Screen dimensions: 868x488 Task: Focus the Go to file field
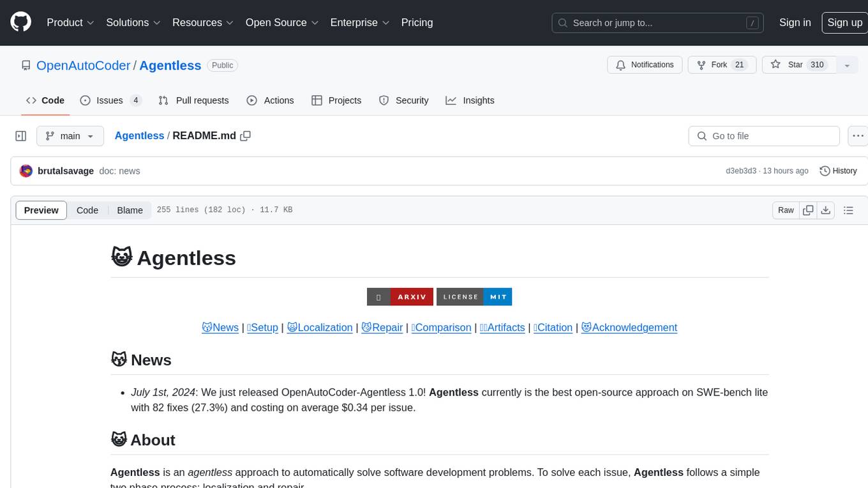[x=764, y=136]
